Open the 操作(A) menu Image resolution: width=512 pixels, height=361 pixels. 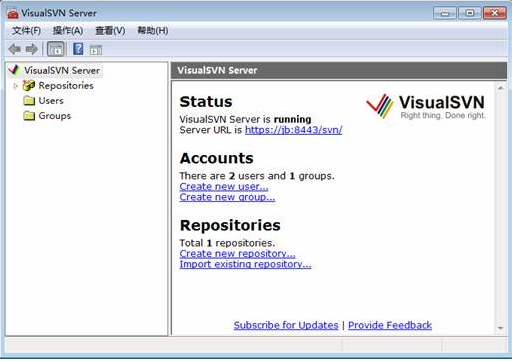tap(68, 31)
